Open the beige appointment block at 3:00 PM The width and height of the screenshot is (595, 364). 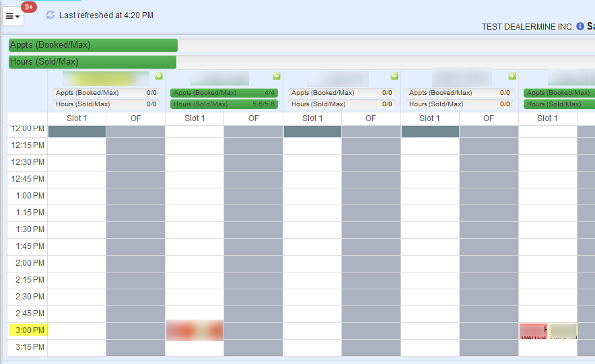tap(563, 330)
